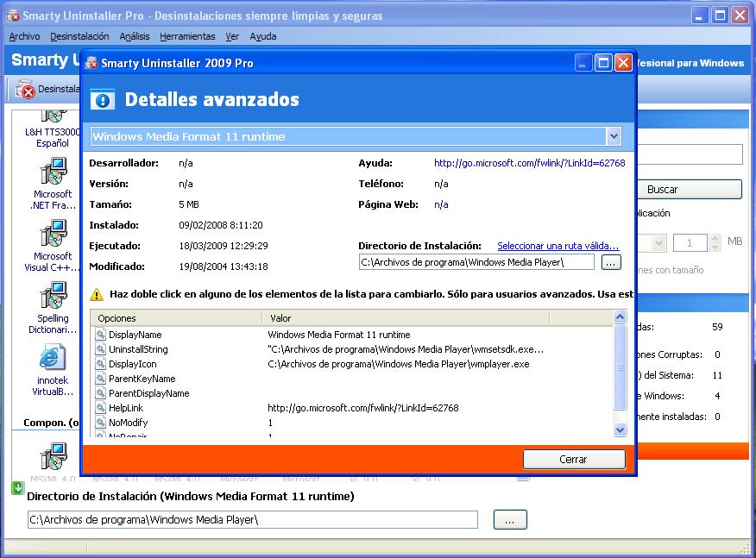Click the options list scrollbar thumb
The height and width of the screenshot is (558, 756).
pos(620,367)
